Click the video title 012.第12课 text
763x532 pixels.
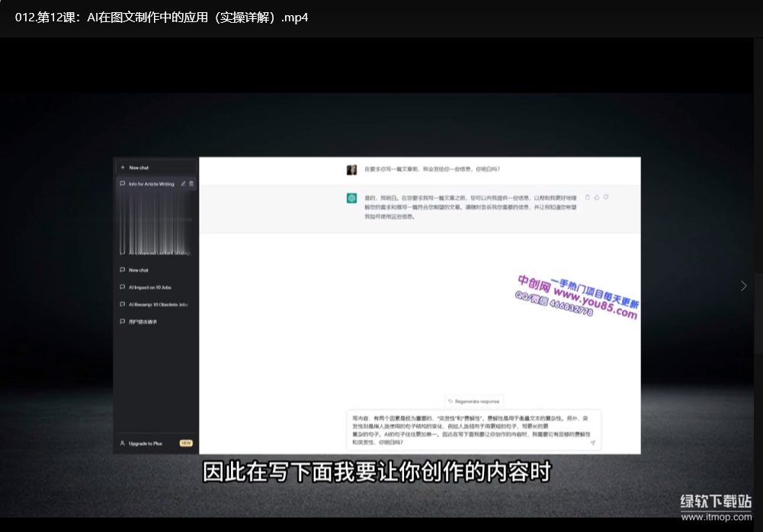[162, 18]
